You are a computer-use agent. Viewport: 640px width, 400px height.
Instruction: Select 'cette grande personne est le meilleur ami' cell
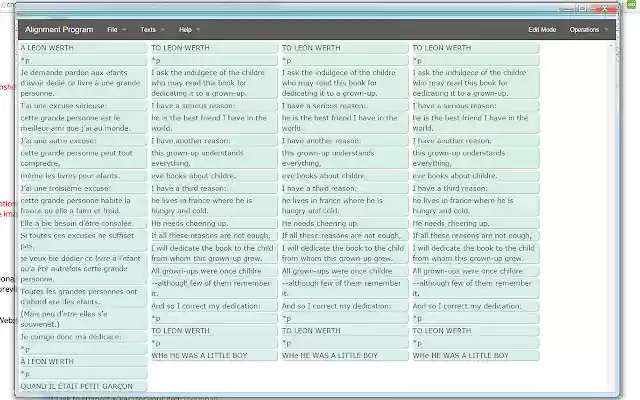click(83, 123)
